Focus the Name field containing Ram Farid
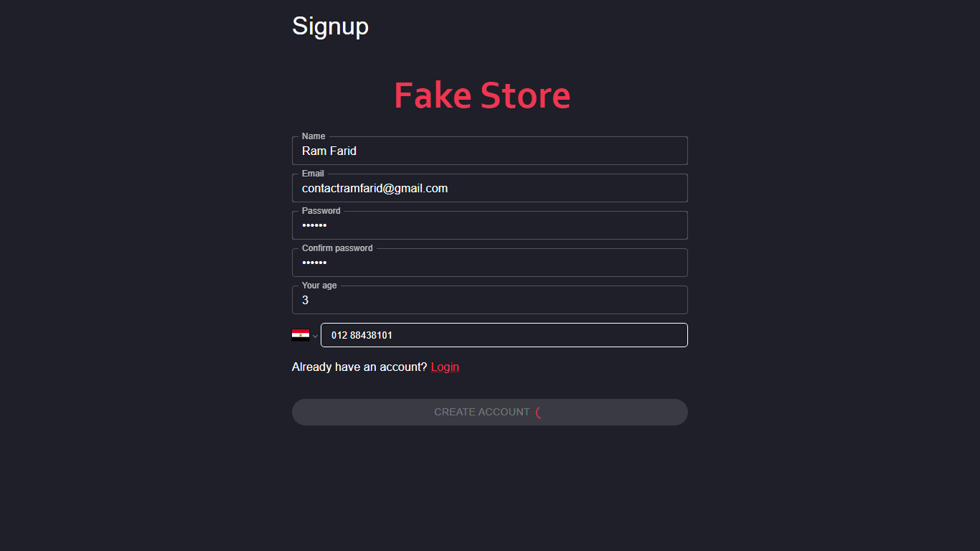Screen dimensions: 980x551 489,151
